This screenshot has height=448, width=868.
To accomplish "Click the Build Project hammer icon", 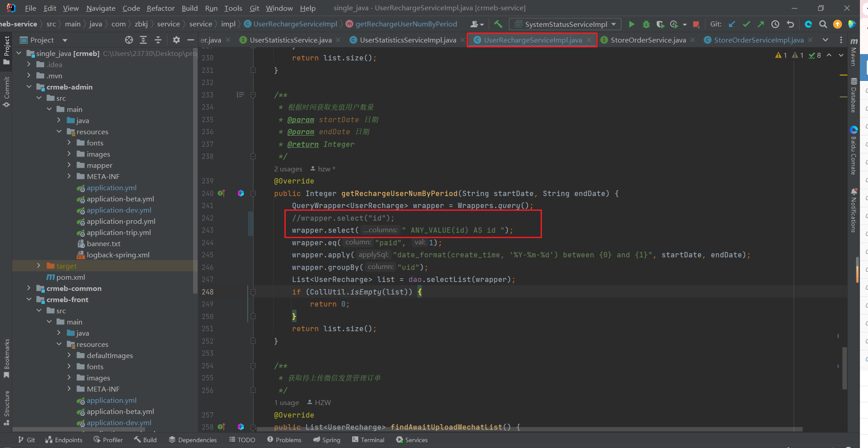I will click(498, 24).
